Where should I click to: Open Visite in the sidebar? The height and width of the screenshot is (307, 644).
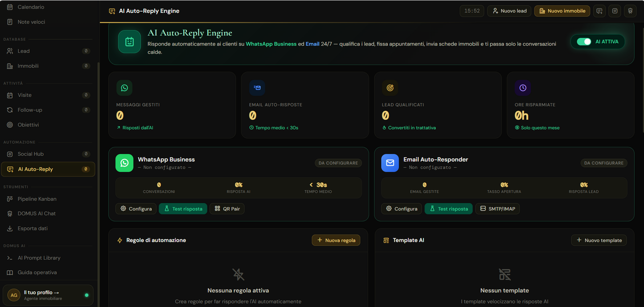click(48, 95)
